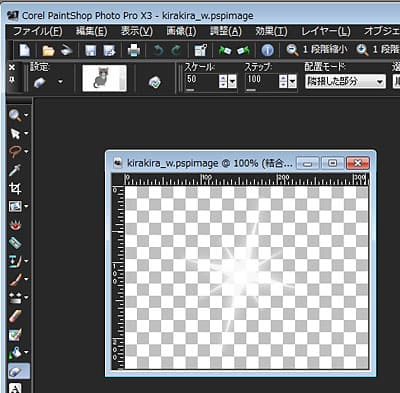Open the 効果(T) menu
The height and width of the screenshot is (393, 400).
coord(271,32)
